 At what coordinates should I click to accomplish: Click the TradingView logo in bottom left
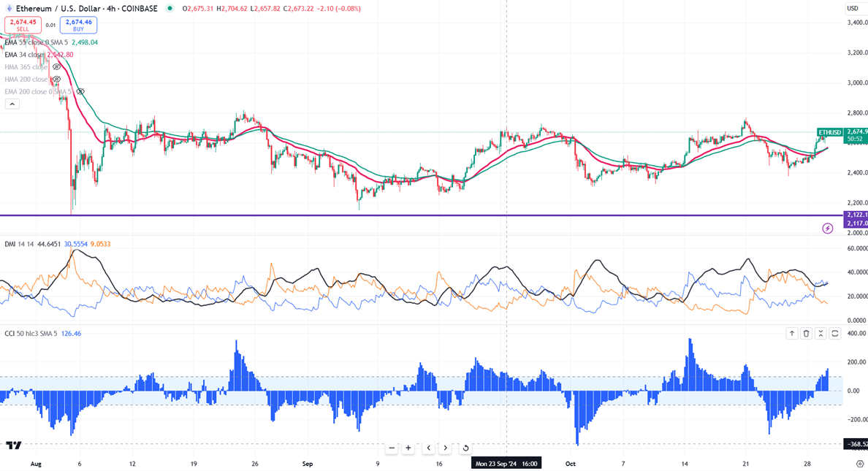[14, 445]
